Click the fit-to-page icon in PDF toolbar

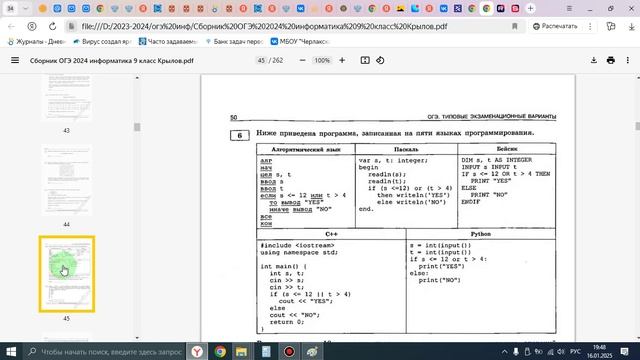tap(365, 60)
